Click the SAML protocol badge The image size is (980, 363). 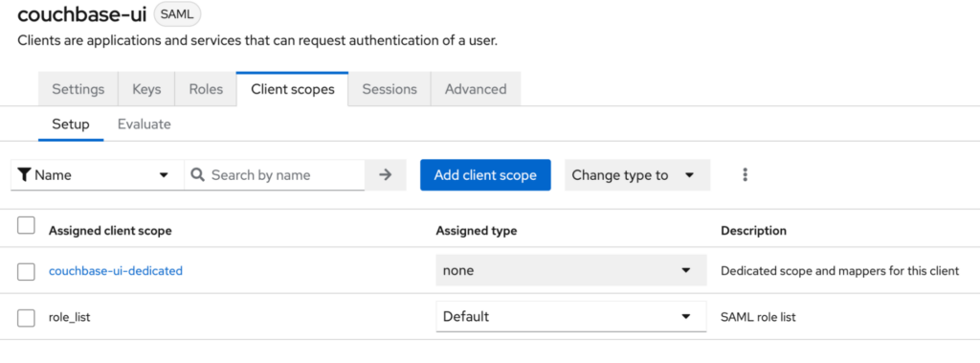(177, 14)
